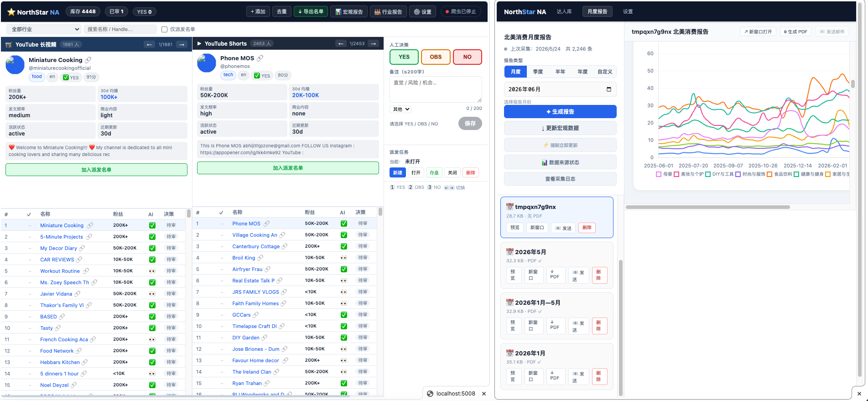Open the 宏观报告 button in top toolbar

point(349,12)
